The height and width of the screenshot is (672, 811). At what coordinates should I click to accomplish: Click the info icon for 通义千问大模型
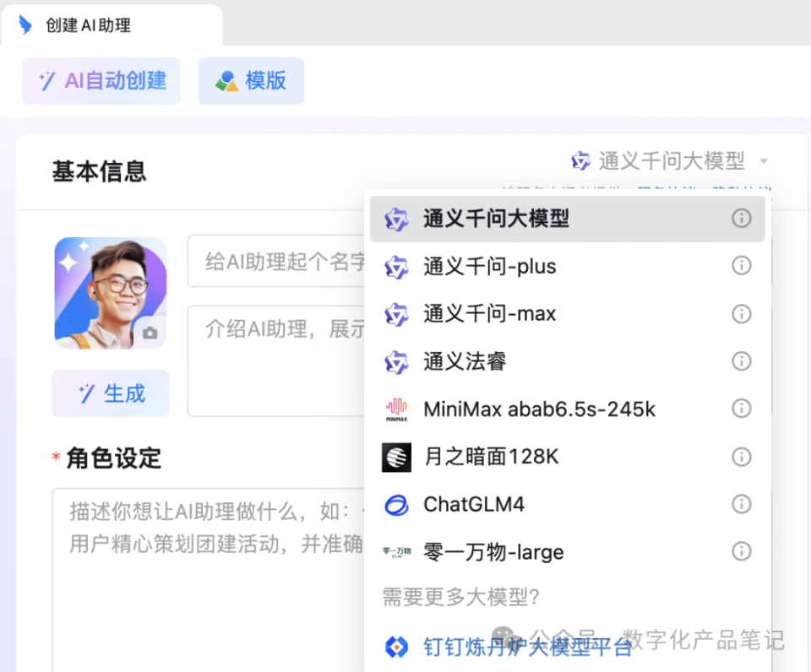pyautogui.click(x=741, y=218)
